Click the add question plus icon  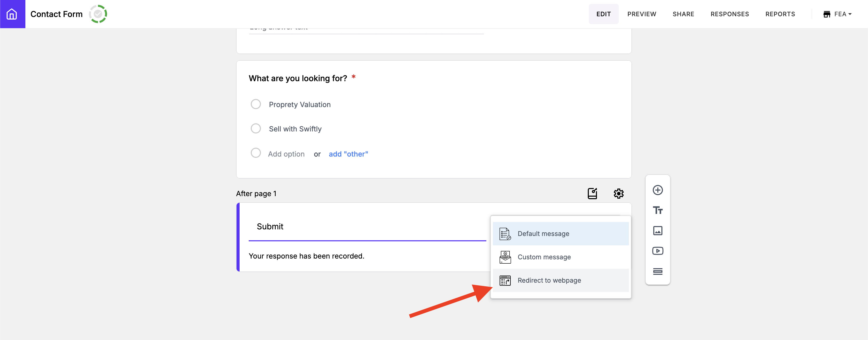tap(657, 190)
